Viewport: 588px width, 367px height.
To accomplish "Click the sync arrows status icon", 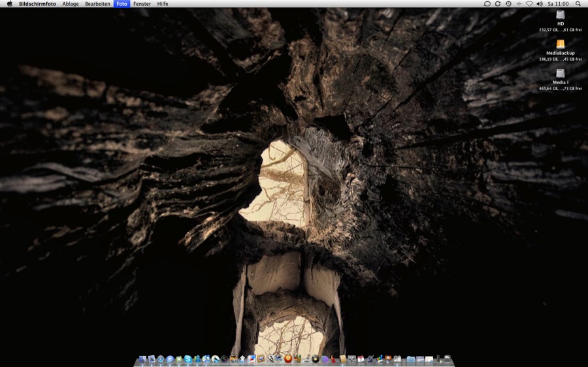I will pyautogui.click(x=498, y=4).
